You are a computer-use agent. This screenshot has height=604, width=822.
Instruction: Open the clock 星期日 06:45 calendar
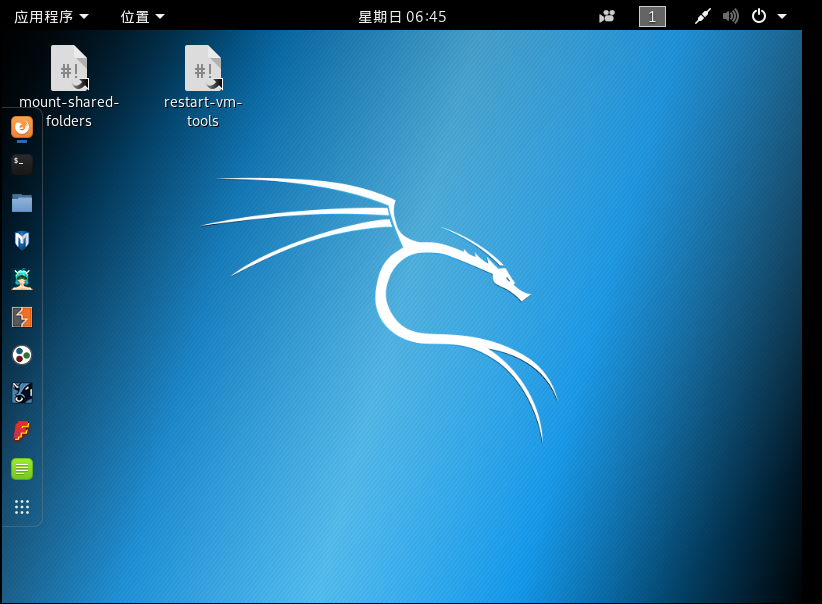coord(402,17)
